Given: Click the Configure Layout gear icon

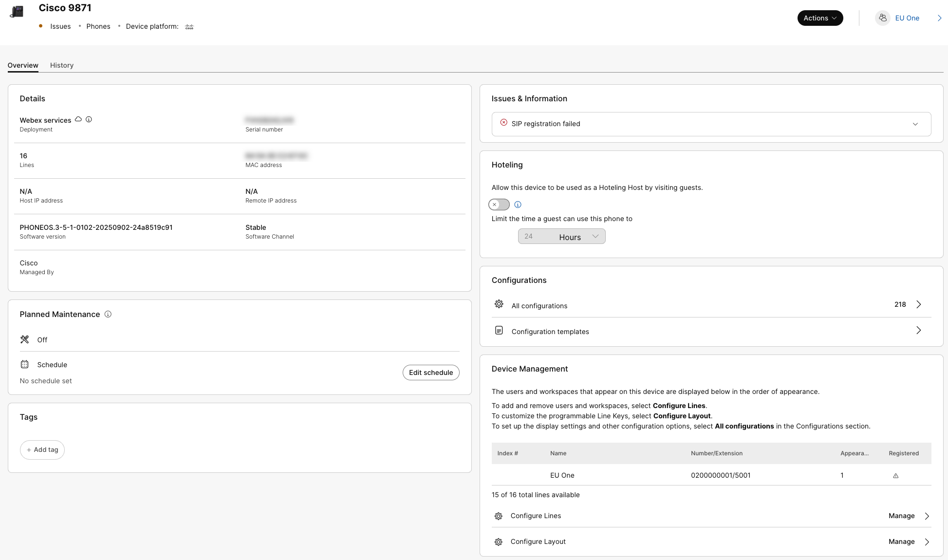Looking at the screenshot, I should tap(498, 542).
